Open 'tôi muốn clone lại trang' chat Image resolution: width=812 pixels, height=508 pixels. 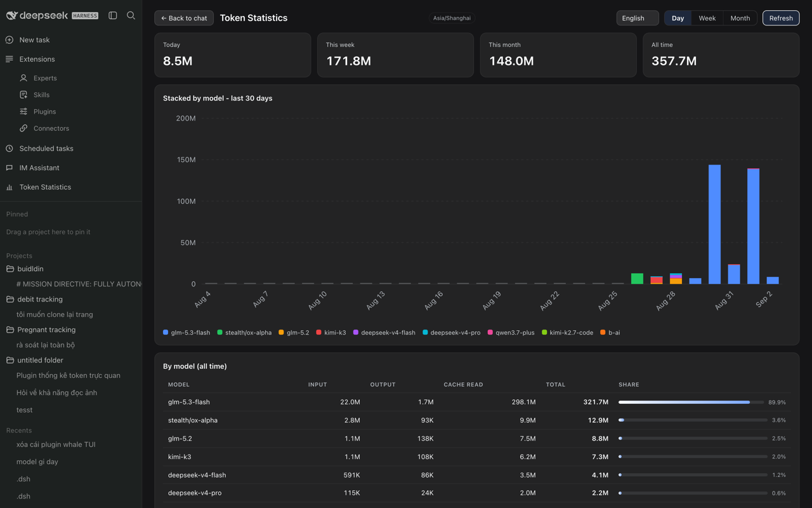pyautogui.click(x=55, y=314)
